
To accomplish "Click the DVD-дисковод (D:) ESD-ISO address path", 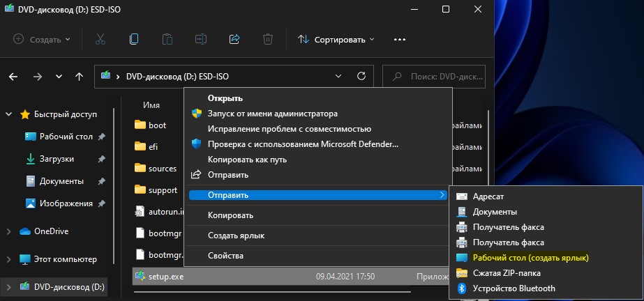I will pyautogui.click(x=177, y=76).
